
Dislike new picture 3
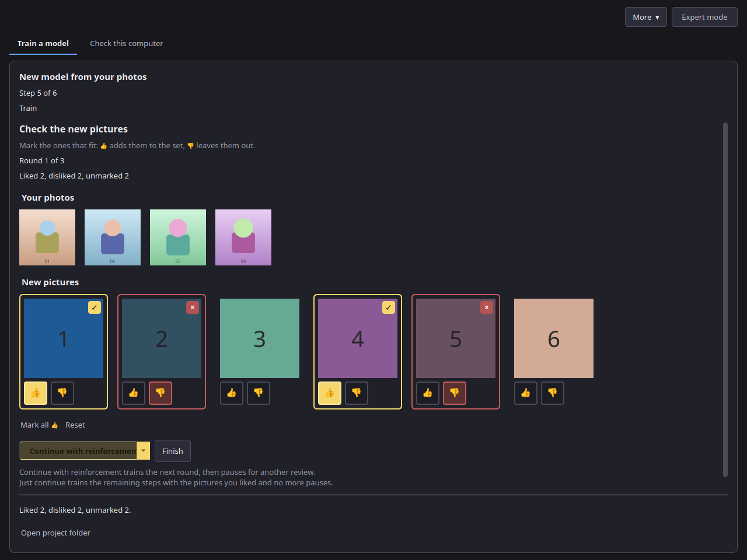click(259, 393)
